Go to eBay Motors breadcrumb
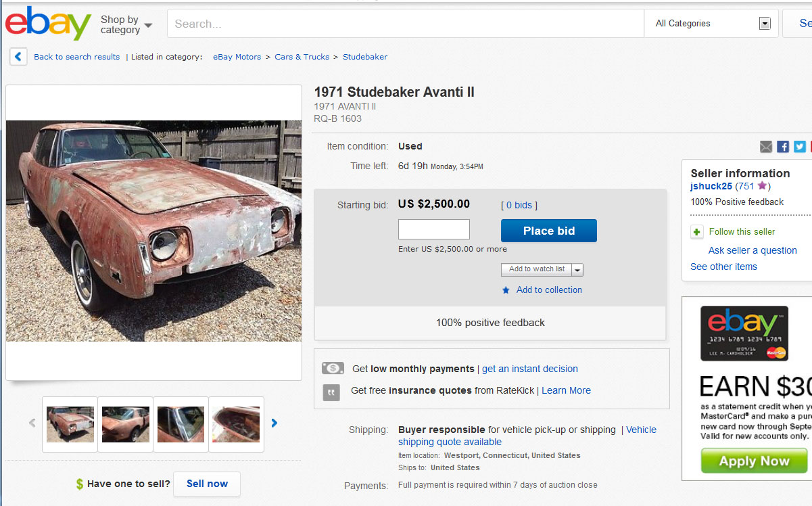Image resolution: width=812 pixels, height=506 pixels. click(x=237, y=57)
